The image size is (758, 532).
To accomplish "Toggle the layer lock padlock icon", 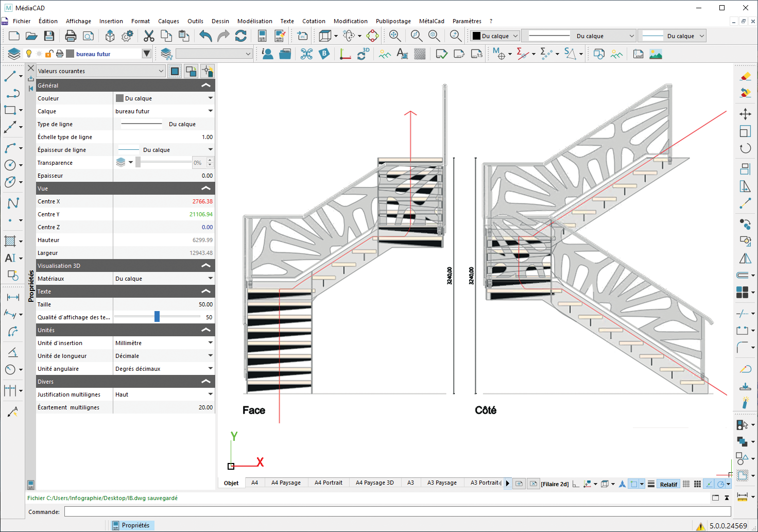I will click(x=49, y=54).
